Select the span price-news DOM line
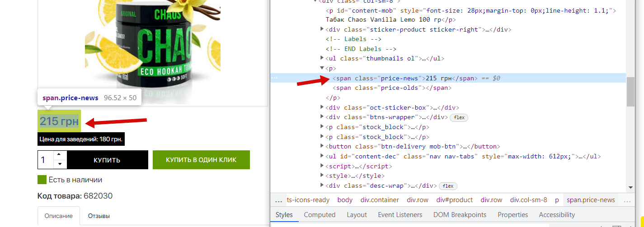The width and height of the screenshot is (644, 227). pos(448,78)
